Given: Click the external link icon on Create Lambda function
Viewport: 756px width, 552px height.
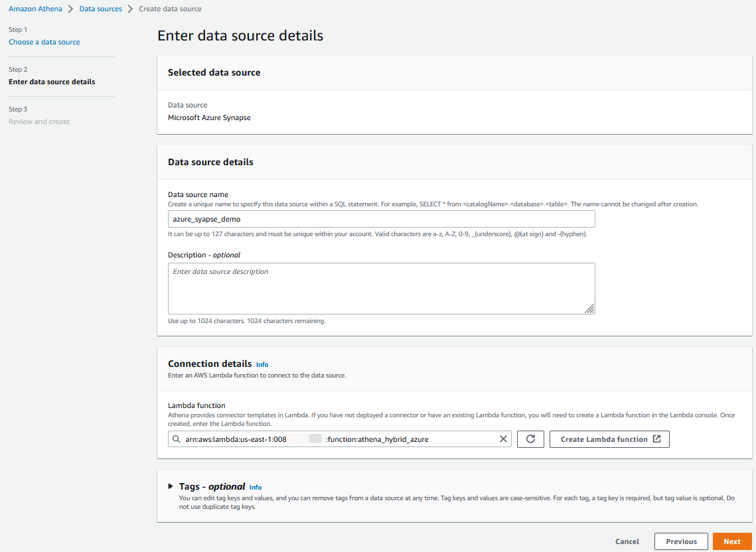Looking at the screenshot, I should tap(656, 439).
